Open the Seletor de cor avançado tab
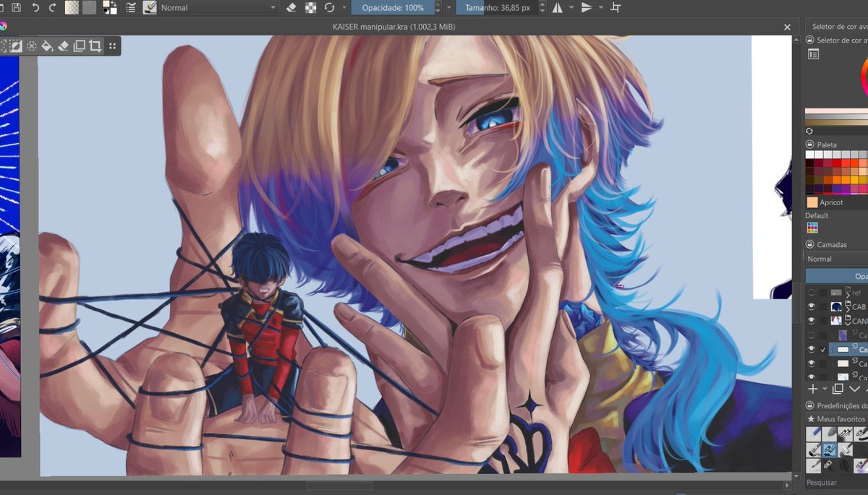The image size is (868, 495). click(x=838, y=27)
